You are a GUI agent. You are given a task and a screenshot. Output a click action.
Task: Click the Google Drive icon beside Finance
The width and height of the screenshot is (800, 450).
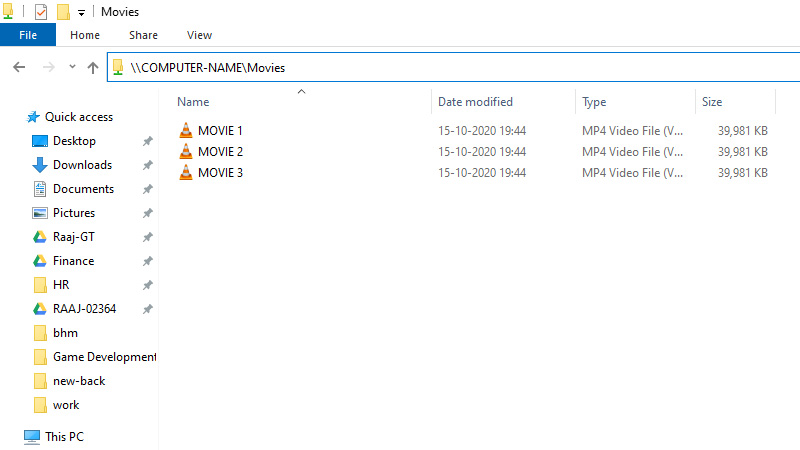click(x=40, y=261)
